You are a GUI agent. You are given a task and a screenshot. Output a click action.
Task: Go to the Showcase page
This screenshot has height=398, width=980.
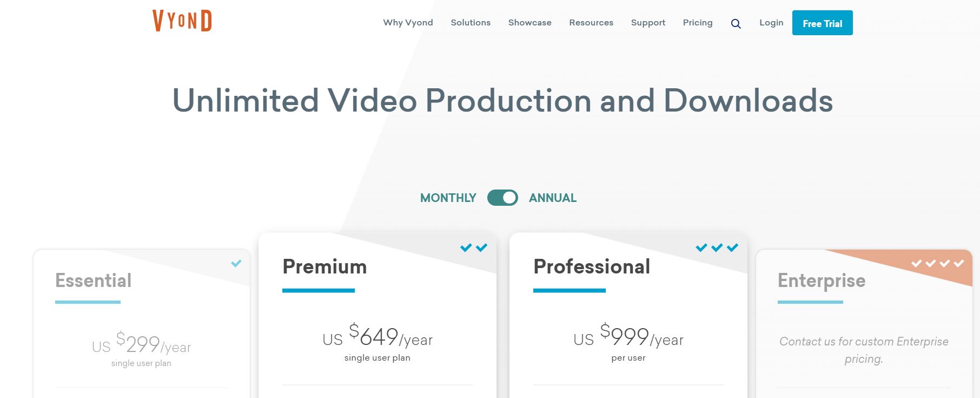click(x=530, y=23)
